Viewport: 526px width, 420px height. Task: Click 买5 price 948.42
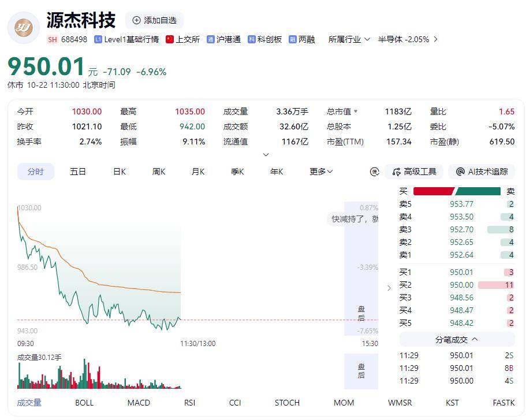(461, 323)
